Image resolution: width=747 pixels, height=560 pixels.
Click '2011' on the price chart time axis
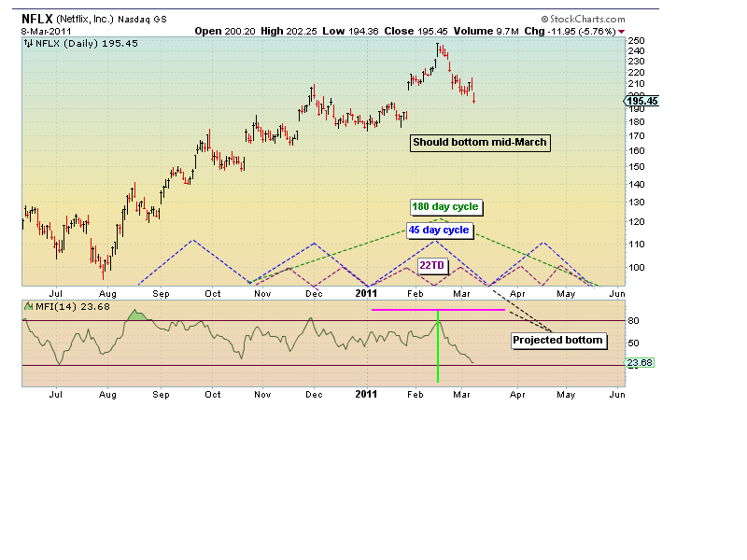point(366,293)
